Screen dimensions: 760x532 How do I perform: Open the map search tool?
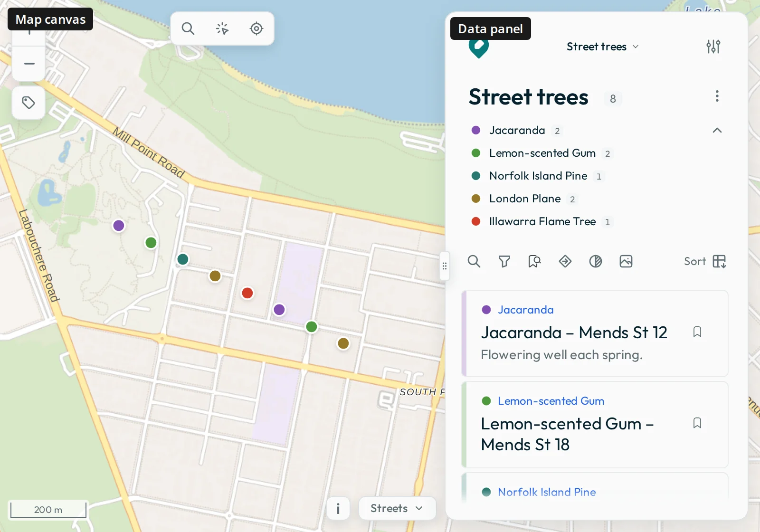(x=188, y=28)
